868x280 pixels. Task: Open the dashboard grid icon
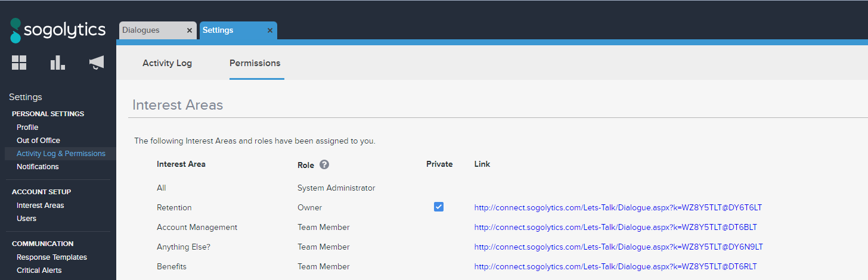[19, 63]
